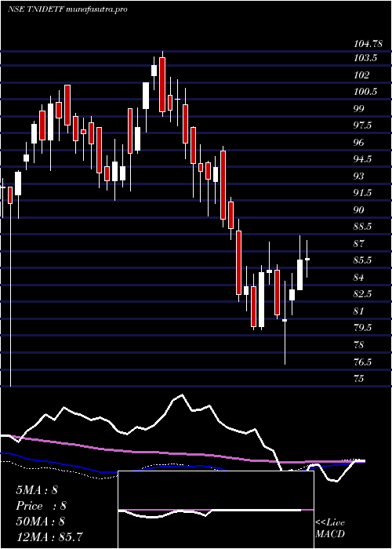
Task: Click the last candlestick on the right
Action: point(307,259)
